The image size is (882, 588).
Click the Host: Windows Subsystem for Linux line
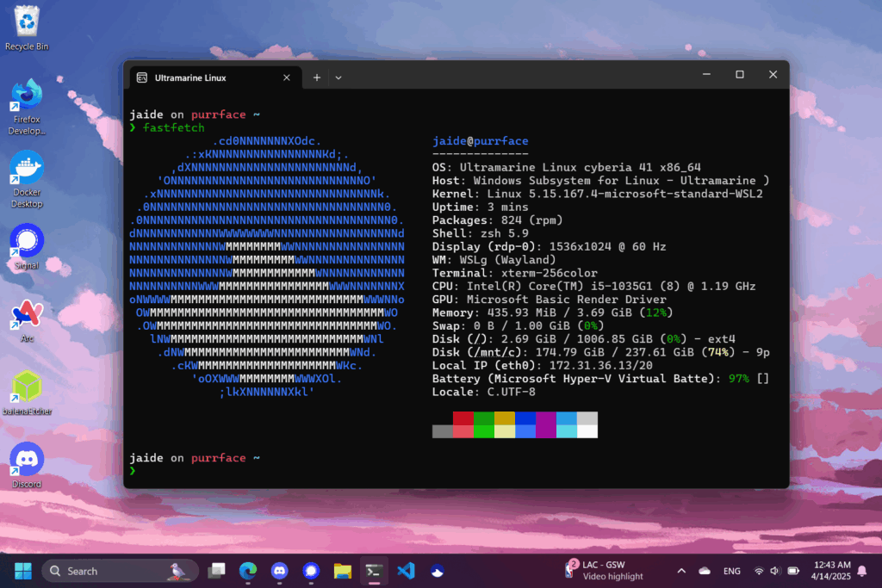pos(600,181)
